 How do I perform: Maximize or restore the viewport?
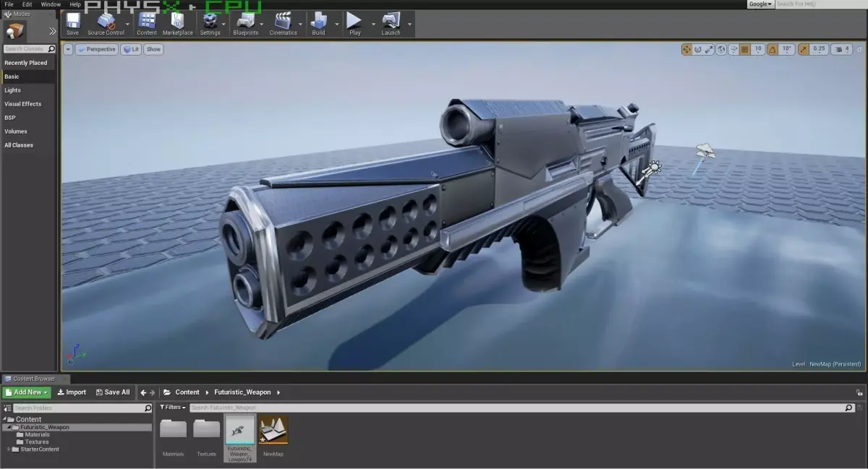pyautogui.click(x=859, y=49)
